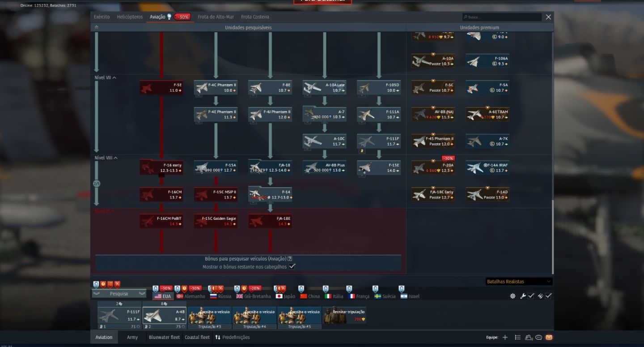This screenshot has width=644, height=347.
Task: Toggle Mostrar o bônus restante checkbox
Action: point(292,266)
